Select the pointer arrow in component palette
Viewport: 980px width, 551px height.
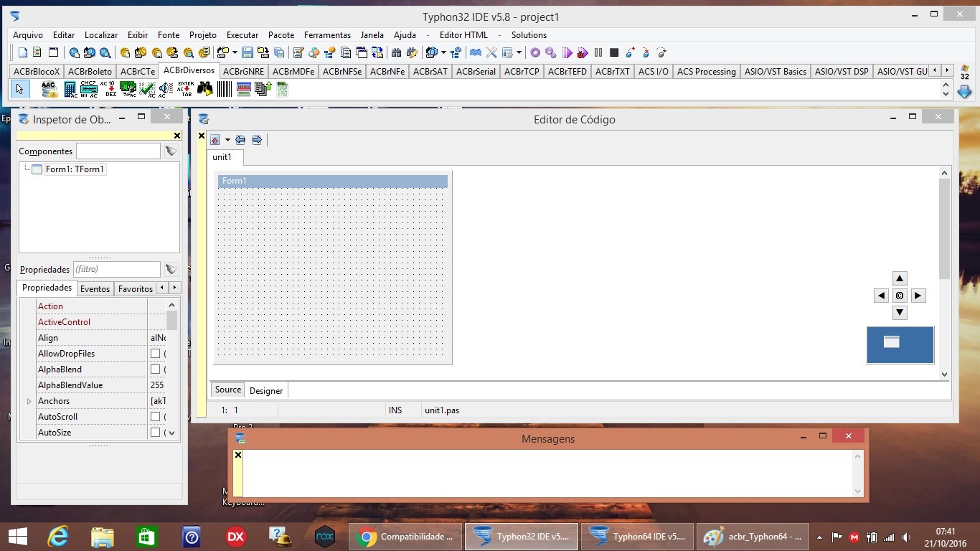pyautogui.click(x=19, y=89)
